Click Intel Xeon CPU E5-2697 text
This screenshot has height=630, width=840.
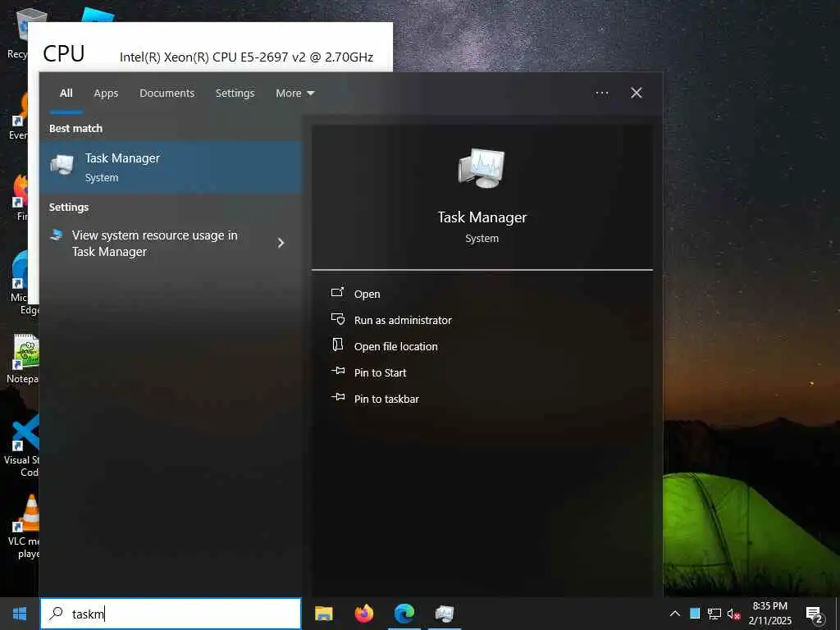click(246, 57)
